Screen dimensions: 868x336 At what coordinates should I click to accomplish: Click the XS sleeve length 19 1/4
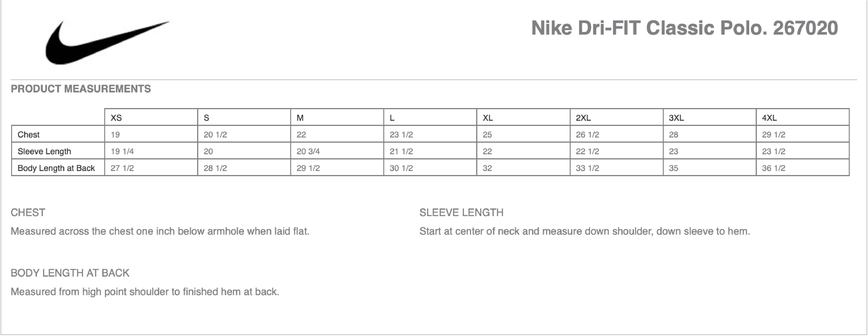pyautogui.click(x=122, y=151)
